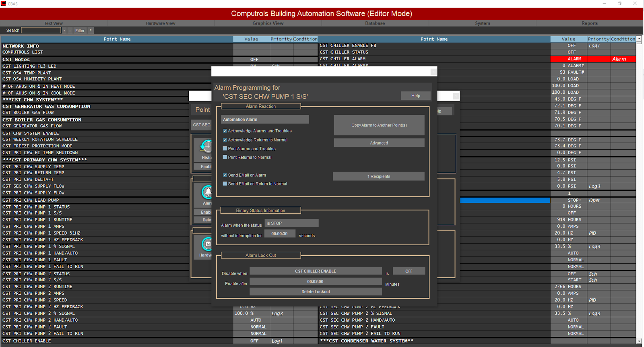This screenshot has height=347, width=644.
Task: Click the Delete Lockout button
Action: point(316,291)
